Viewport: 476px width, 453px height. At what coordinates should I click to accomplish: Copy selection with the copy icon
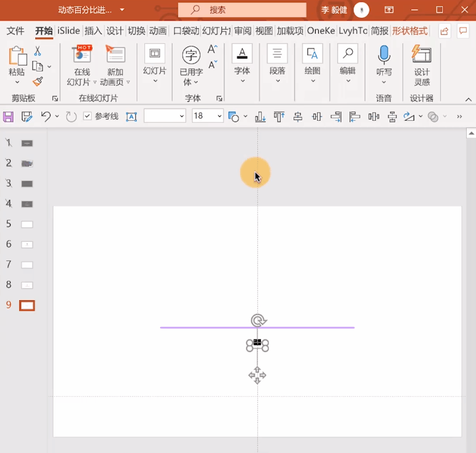(x=37, y=66)
